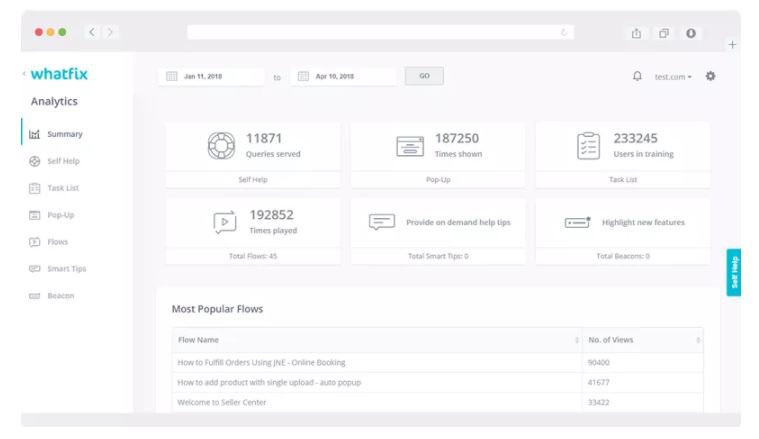Open the Self Help card footer link

pos(253,180)
